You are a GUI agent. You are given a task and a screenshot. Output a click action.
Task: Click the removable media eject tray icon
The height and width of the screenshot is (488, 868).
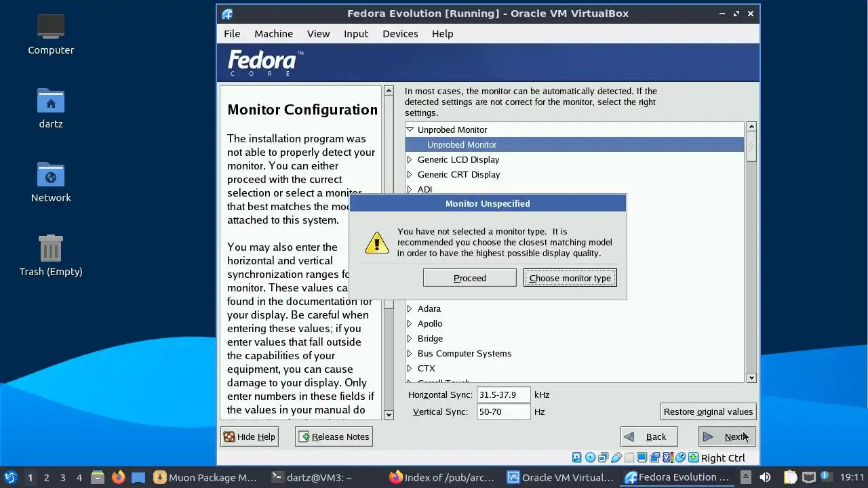click(x=746, y=477)
